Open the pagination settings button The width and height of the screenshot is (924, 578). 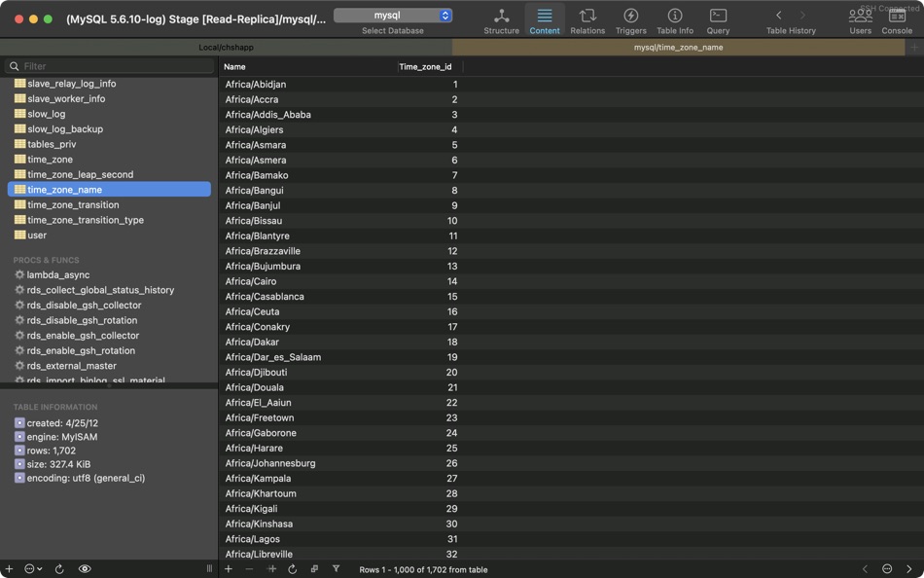tap(887, 569)
